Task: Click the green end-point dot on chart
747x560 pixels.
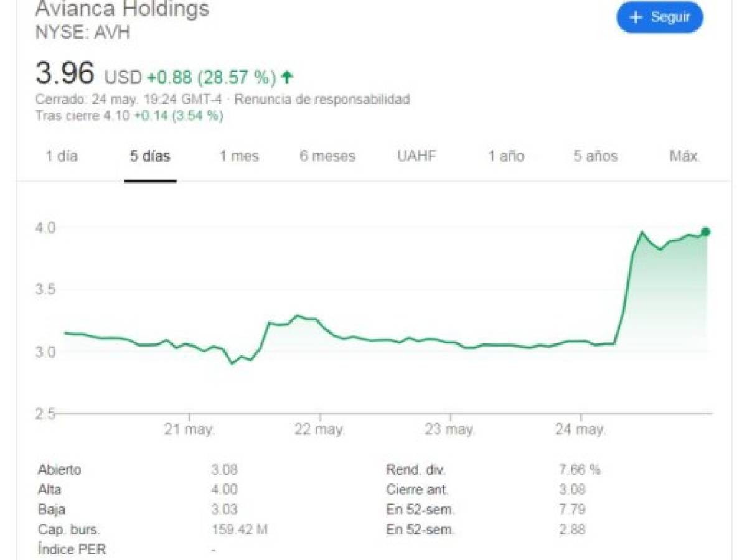Action: (x=705, y=232)
